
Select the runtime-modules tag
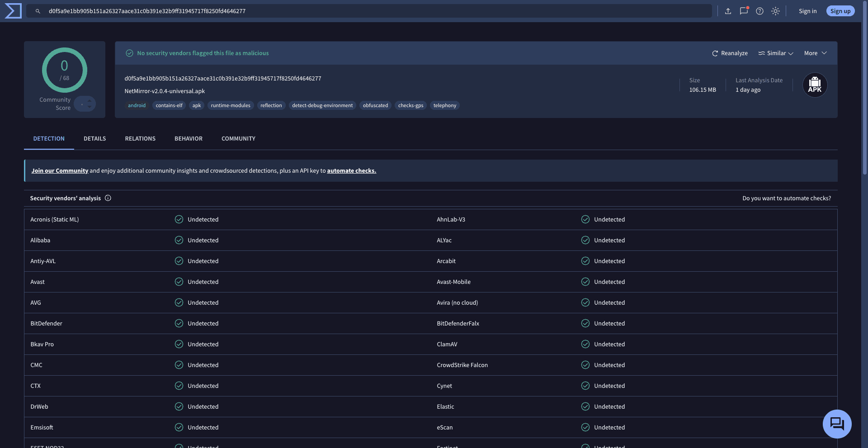(x=231, y=105)
